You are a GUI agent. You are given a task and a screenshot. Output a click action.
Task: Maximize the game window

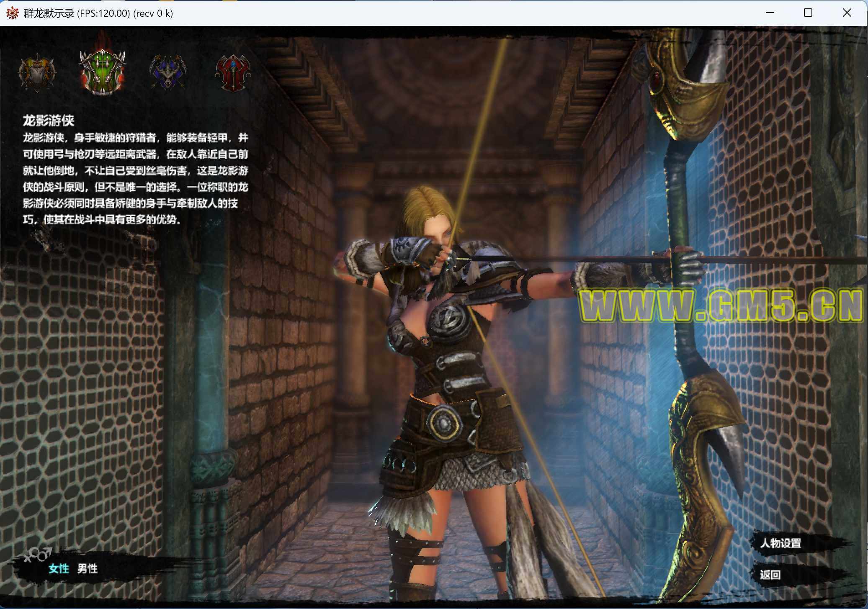pos(808,13)
